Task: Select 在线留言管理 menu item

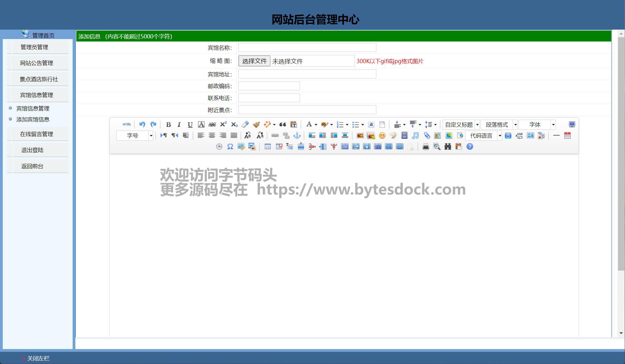Action: [37, 134]
